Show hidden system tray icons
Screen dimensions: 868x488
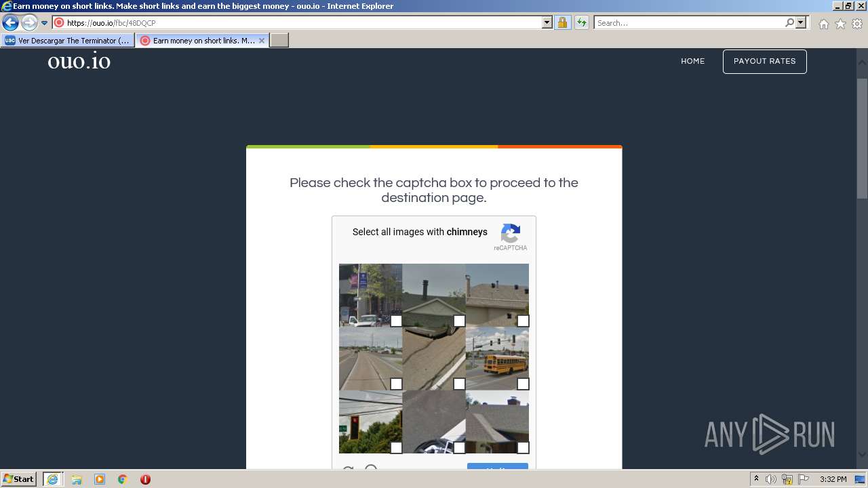coord(757,479)
